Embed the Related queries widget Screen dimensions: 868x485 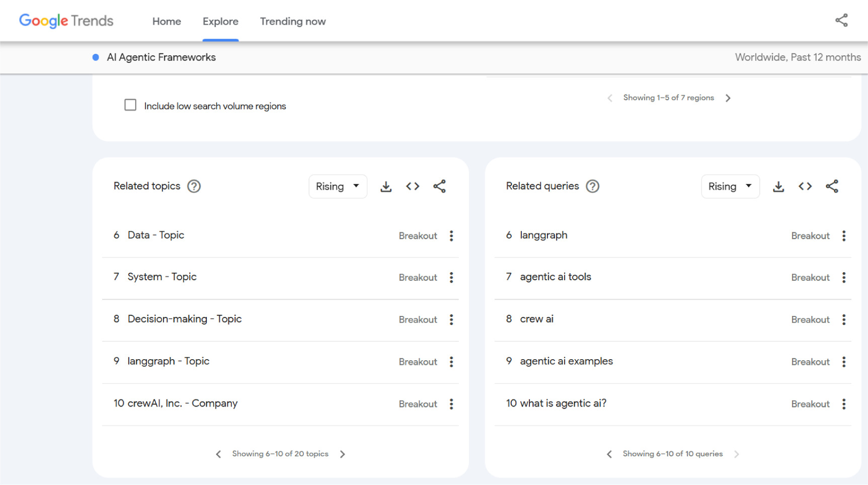click(805, 187)
